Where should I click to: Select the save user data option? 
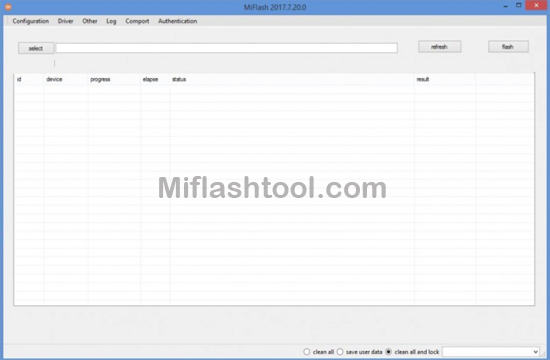(359, 352)
